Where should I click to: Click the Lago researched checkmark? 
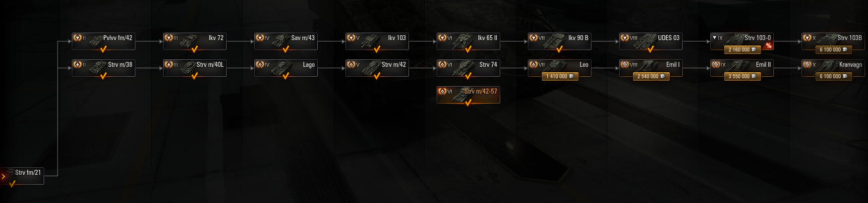point(286,76)
